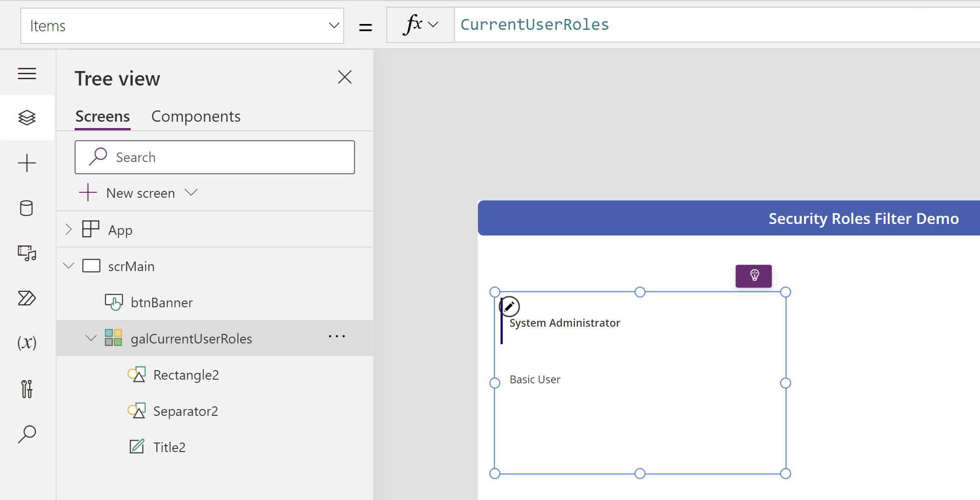
Task: Expand the New screen dropdown arrow
Action: [191, 193]
